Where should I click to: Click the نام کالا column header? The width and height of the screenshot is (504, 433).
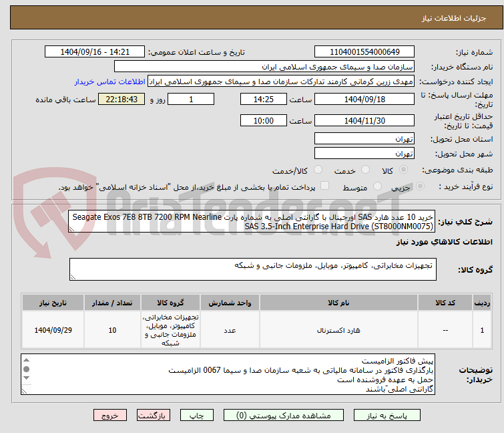(338, 303)
